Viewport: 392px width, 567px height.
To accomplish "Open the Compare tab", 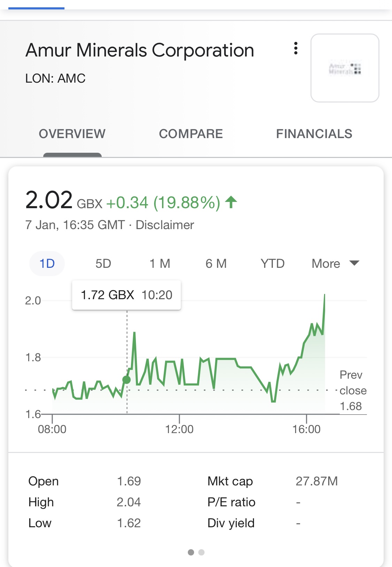I will tap(191, 134).
